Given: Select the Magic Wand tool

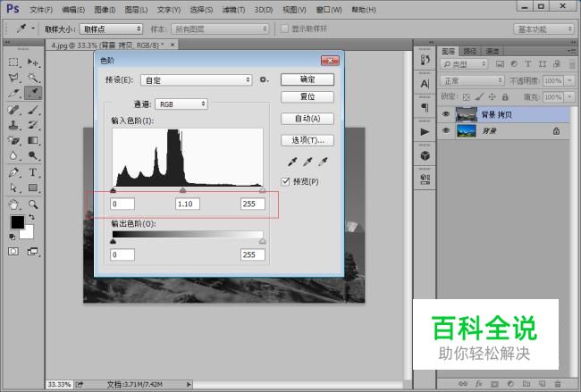Looking at the screenshot, I should coord(33,78).
